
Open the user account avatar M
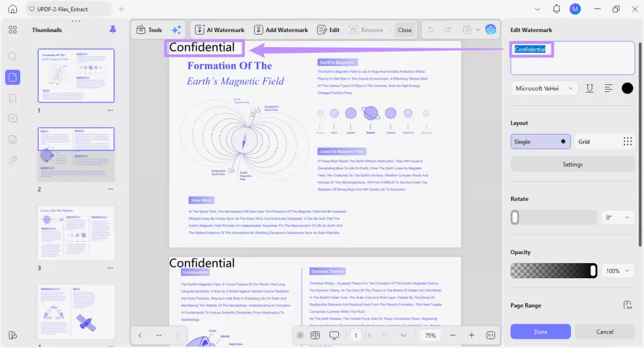[575, 9]
